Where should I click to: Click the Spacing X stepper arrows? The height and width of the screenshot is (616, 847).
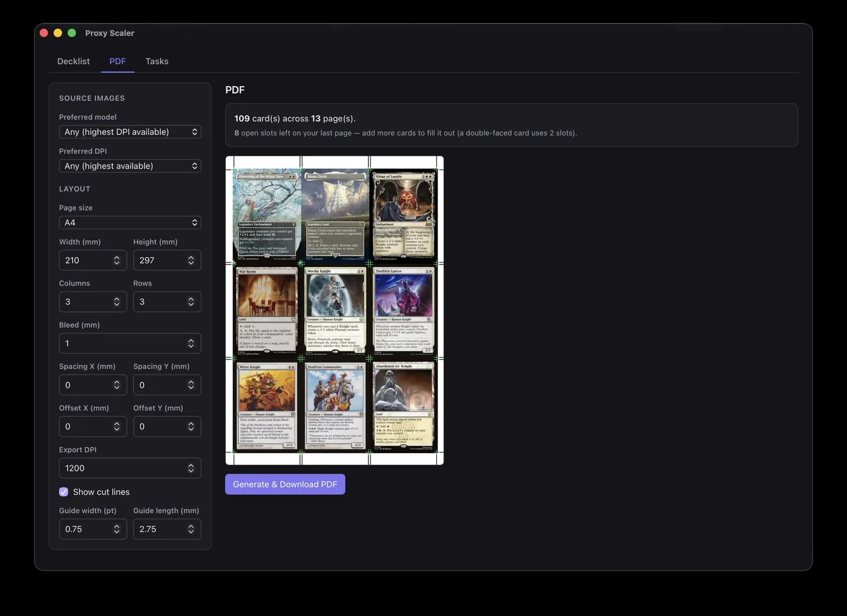[x=117, y=385]
